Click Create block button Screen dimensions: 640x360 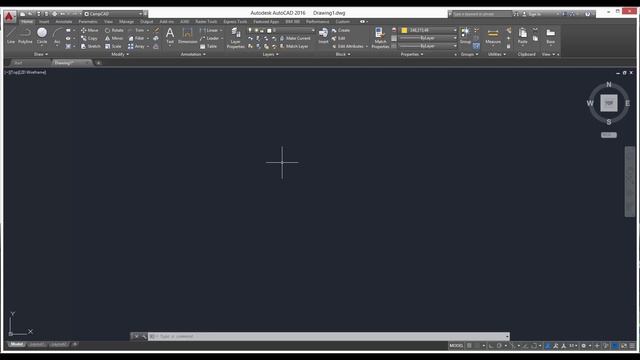pyautogui.click(x=341, y=30)
